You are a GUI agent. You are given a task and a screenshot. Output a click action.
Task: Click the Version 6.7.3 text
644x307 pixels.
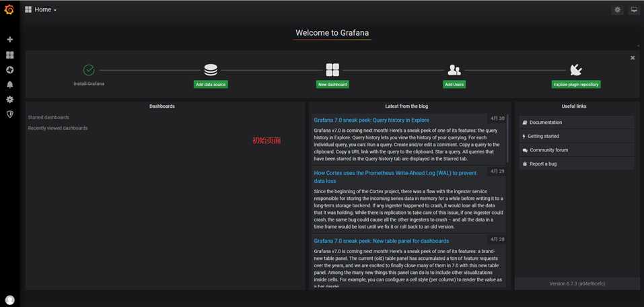click(577, 283)
